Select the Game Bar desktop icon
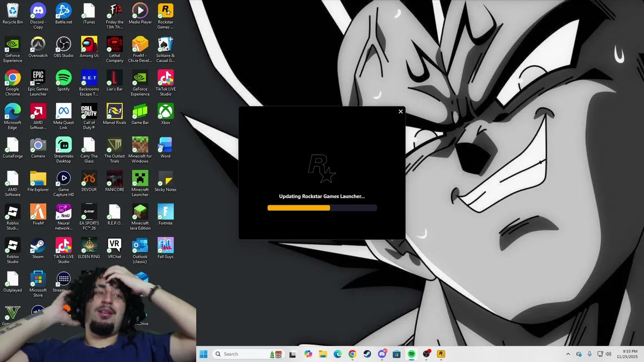 pyautogui.click(x=140, y=115)
